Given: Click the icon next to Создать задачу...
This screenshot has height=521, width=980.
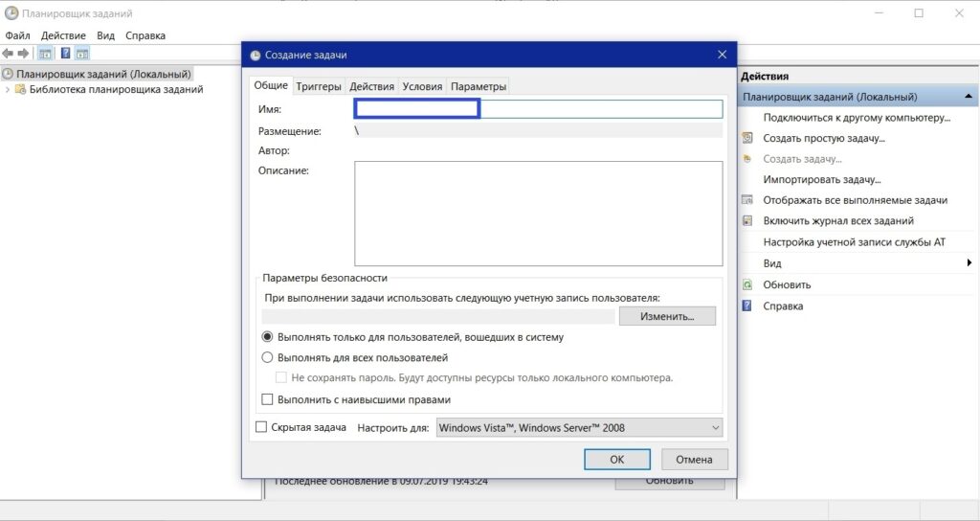Looking at the screenshot, I should point(746,159).
